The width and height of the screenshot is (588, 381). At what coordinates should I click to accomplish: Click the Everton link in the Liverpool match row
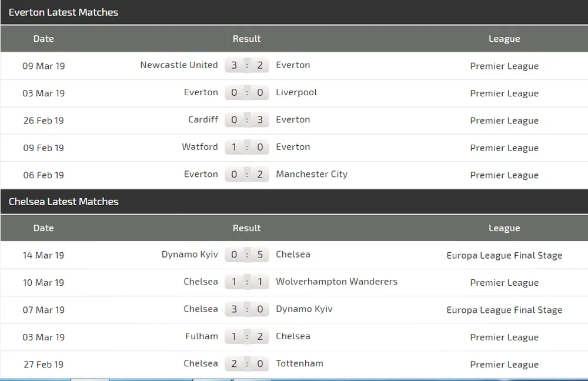coord(201,92)
